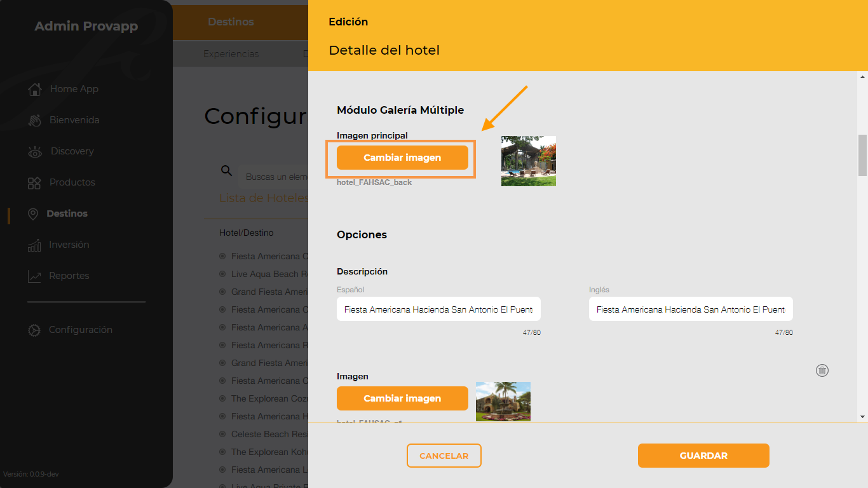Open Home App menu item
868x488 pixels.
pos(74,89)
